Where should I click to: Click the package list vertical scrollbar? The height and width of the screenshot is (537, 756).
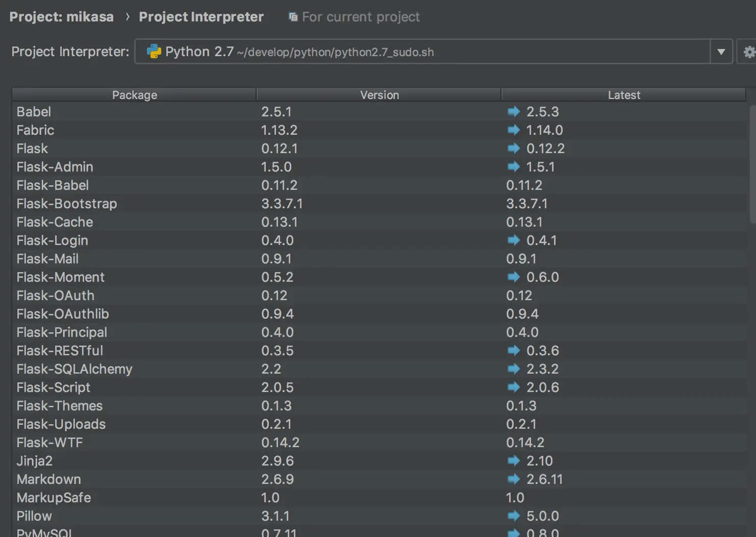[752, 163]
